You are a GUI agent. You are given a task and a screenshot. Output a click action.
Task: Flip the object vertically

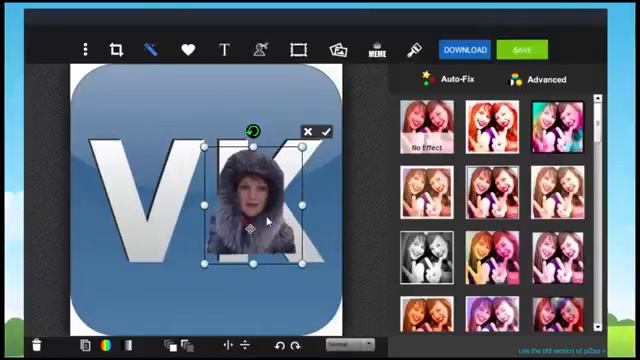pyautogui.click(x=245, y=345)
